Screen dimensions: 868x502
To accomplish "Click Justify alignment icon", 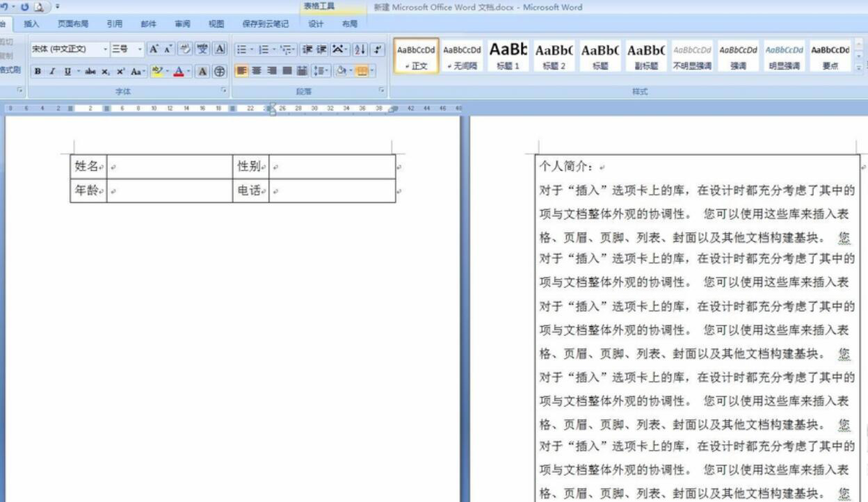I will pos(287,72).
